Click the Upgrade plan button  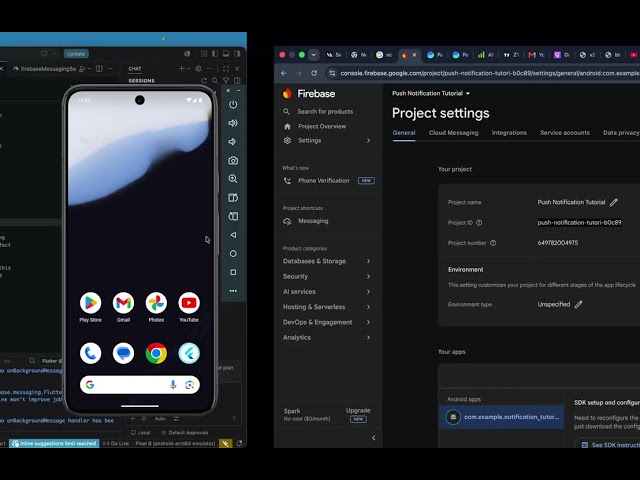point(358,414)
